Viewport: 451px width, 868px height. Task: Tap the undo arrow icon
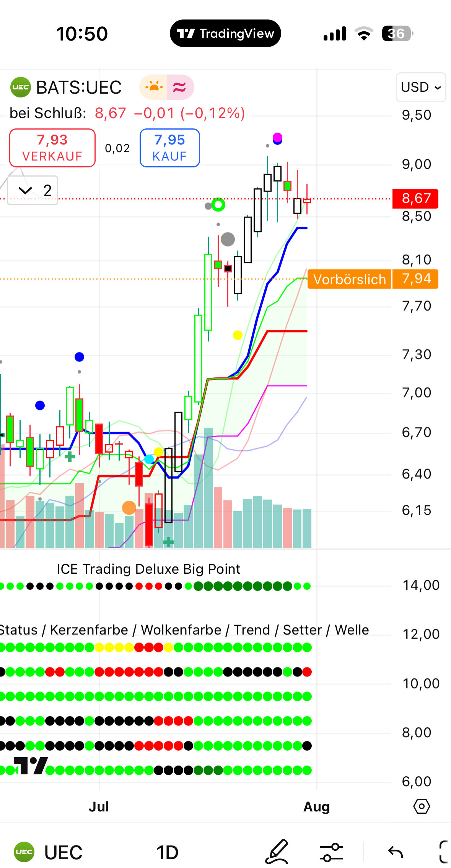pos(395,852)
